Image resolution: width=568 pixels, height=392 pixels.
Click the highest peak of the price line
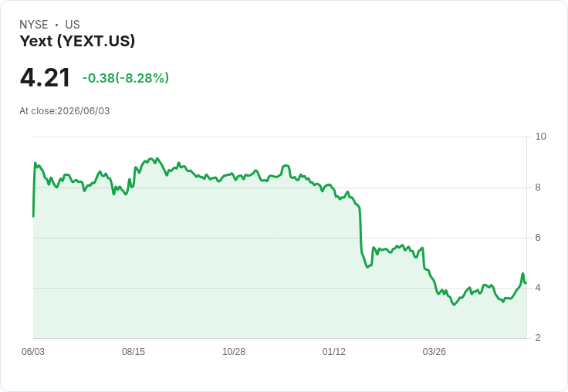(157, 158)
